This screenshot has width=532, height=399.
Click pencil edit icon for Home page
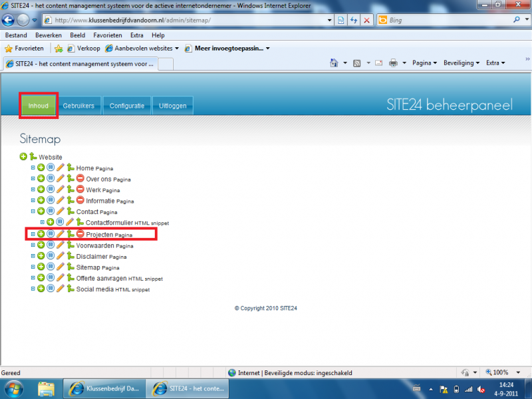[60, 168]
